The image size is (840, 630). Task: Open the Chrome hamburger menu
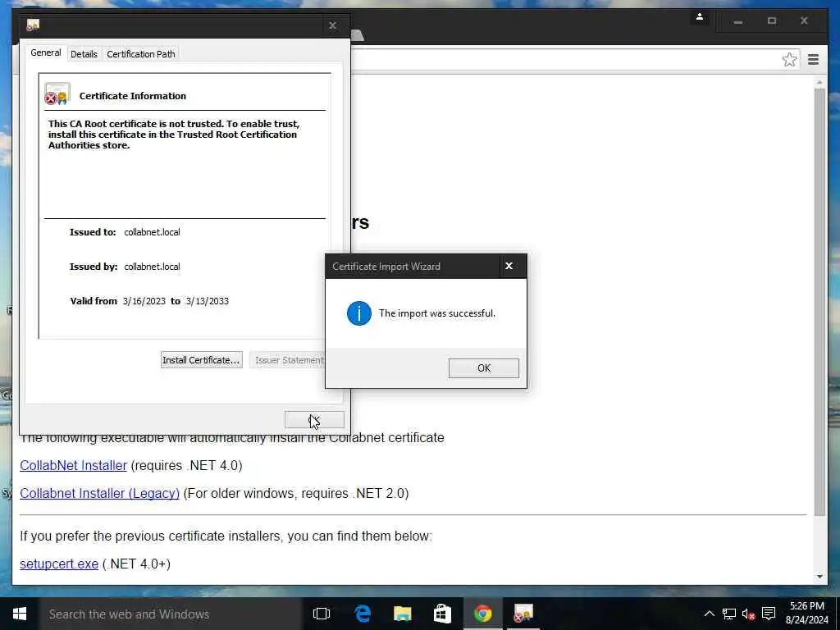813,59
